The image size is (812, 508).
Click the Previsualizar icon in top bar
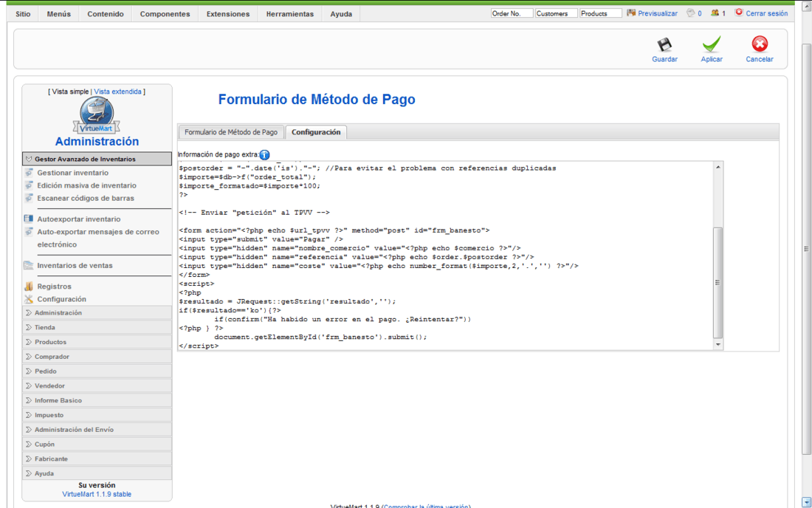point(630,13)
